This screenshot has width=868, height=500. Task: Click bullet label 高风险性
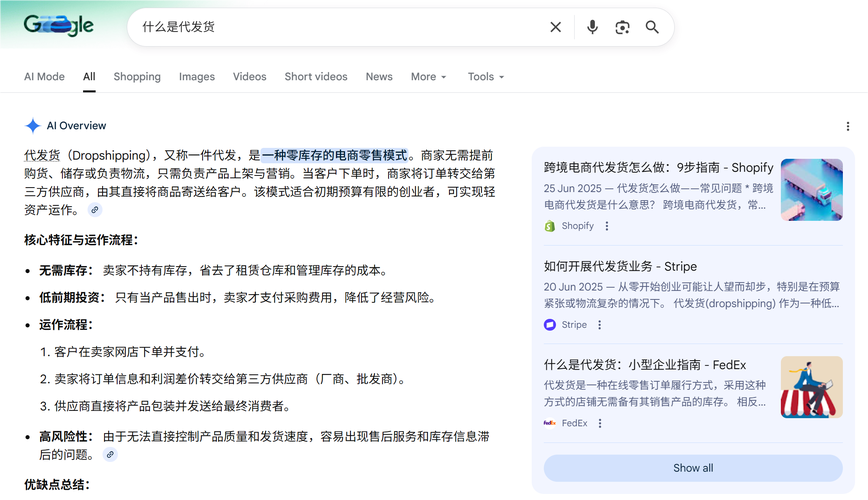tap(66, 436)
